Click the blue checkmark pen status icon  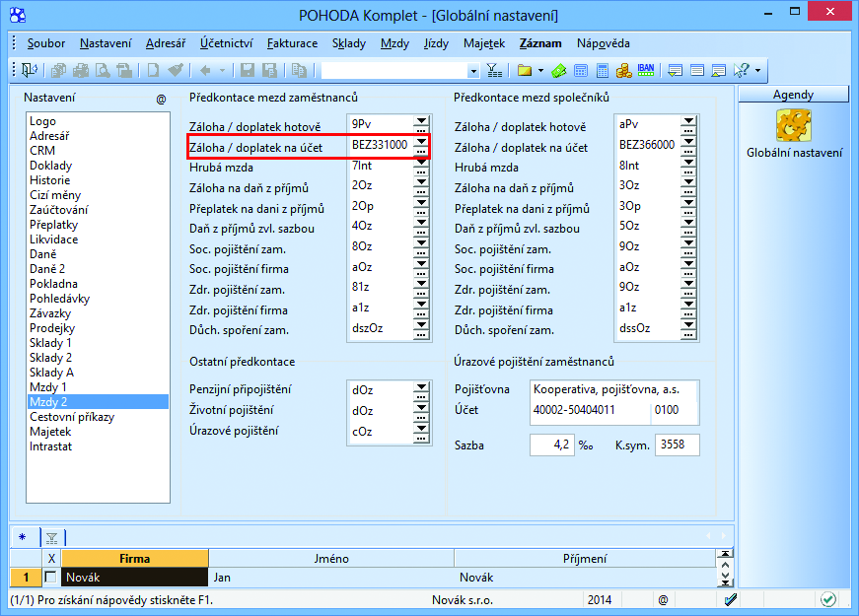click(x=730, y=599)
